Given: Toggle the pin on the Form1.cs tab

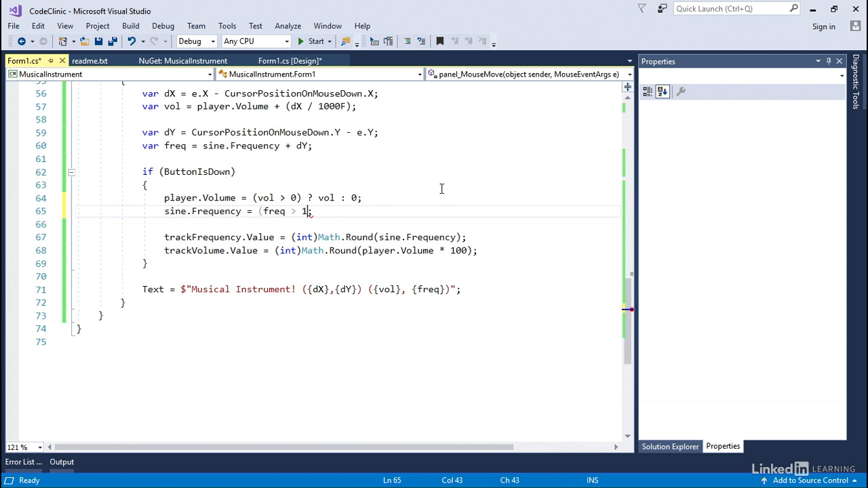Looking at the screenshot, I should tap(50, 61).
